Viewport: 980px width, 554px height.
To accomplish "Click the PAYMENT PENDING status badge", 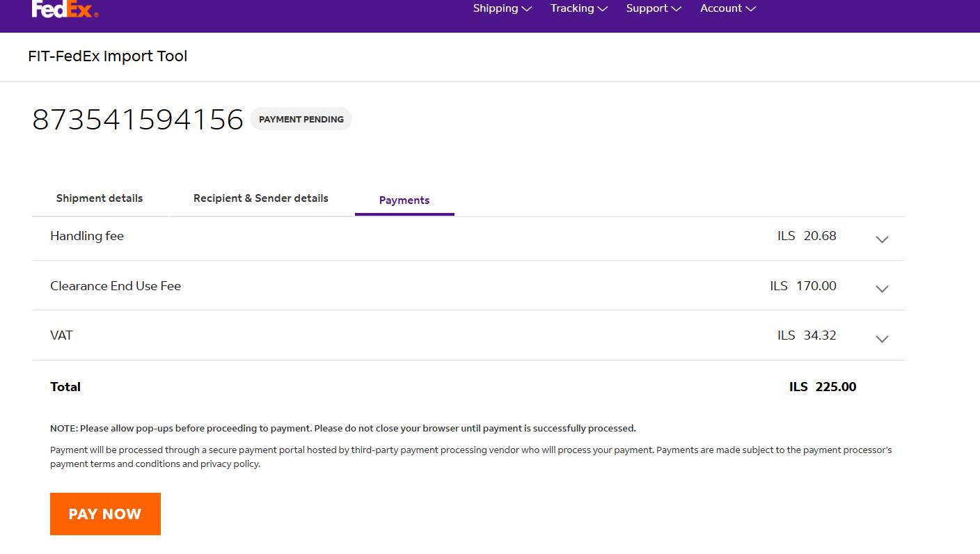I will [301, 119].
